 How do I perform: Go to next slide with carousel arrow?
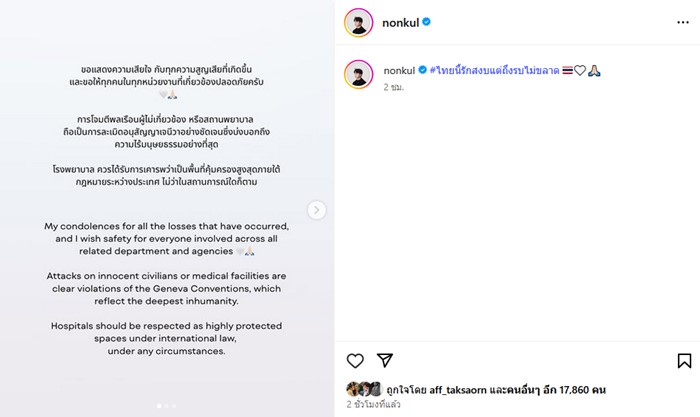coord(317,210)
